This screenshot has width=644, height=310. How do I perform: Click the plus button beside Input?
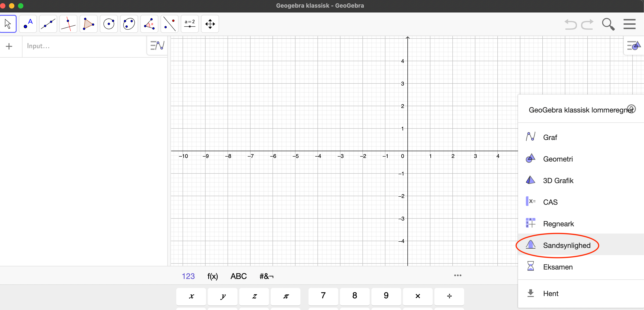(x=9, y=46)
